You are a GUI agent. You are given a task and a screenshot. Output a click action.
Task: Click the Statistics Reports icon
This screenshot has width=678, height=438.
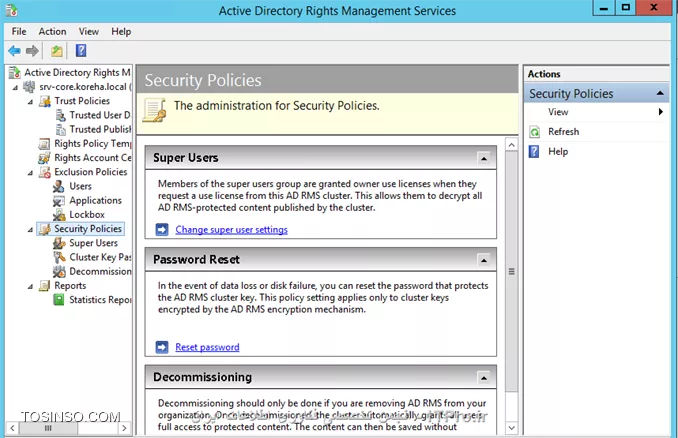tap(59, 300)
